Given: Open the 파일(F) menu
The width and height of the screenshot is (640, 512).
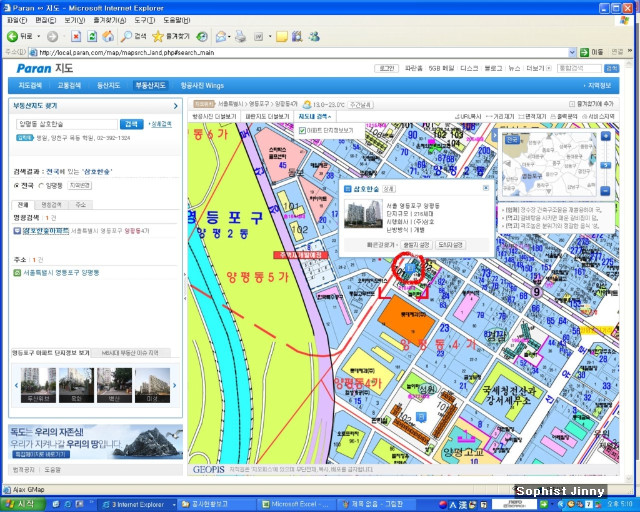Looking at the screenshot, I should (x=17, y=20).
